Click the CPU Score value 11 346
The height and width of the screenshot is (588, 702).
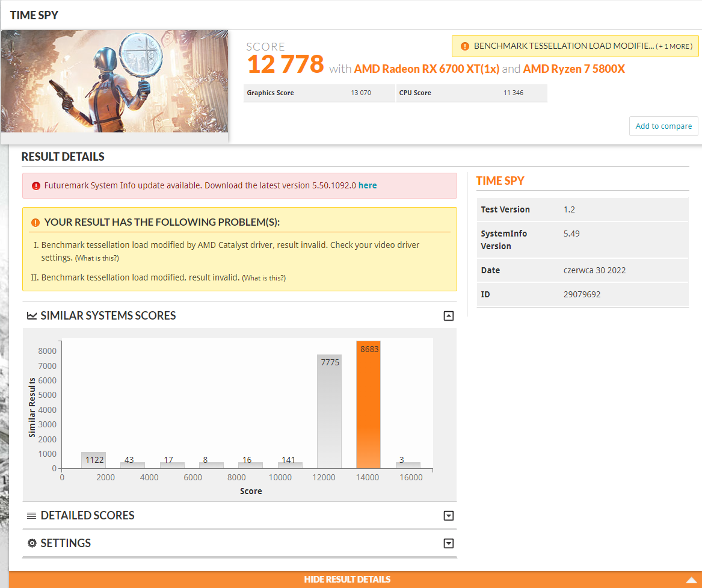click(513, 93)
